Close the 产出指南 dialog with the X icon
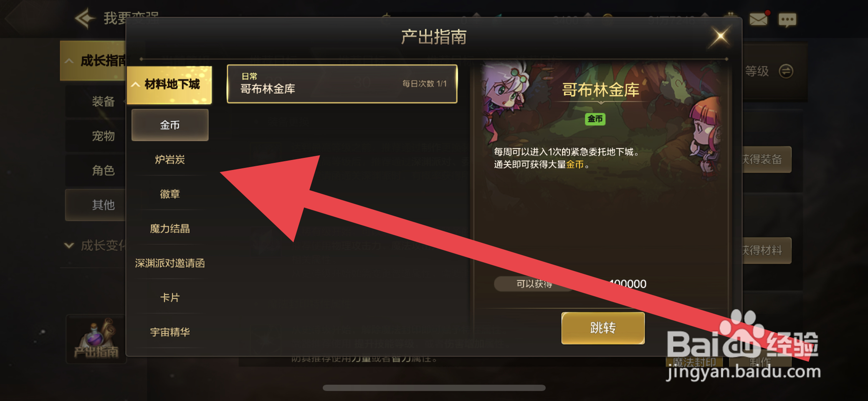This screenshot has width=868, height=401. pyautogui.click(x=720, y=37)
